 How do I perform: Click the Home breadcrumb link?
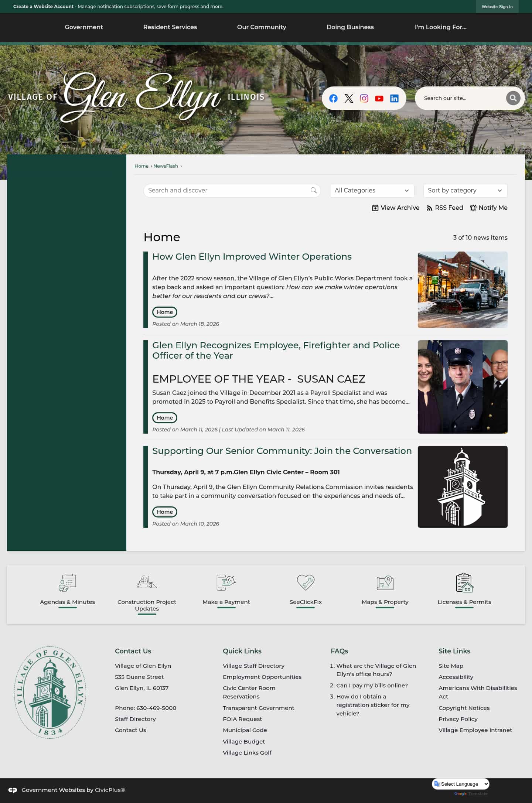[141, 166]
